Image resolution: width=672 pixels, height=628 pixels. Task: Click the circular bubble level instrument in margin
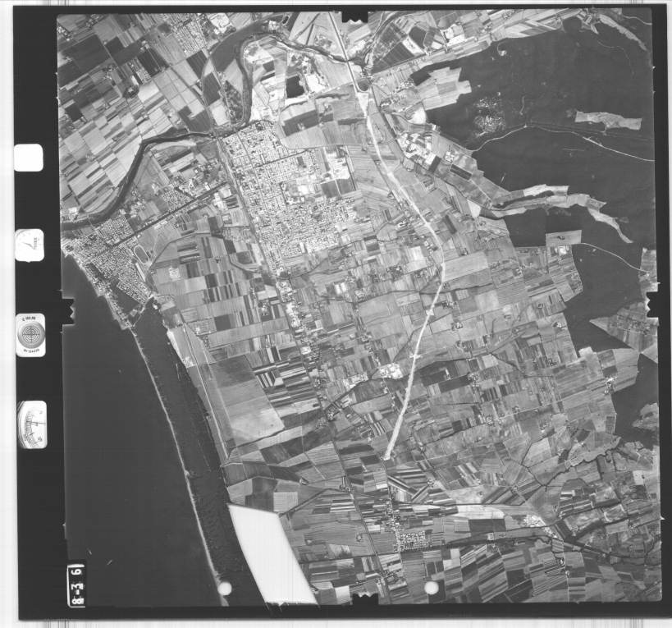point(30,335)
